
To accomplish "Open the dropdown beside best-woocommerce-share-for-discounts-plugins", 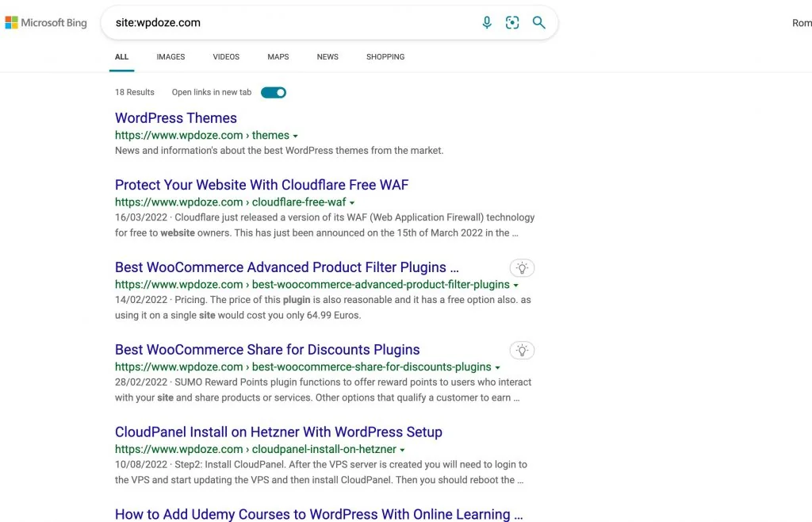I will click(x=497, y=367).
